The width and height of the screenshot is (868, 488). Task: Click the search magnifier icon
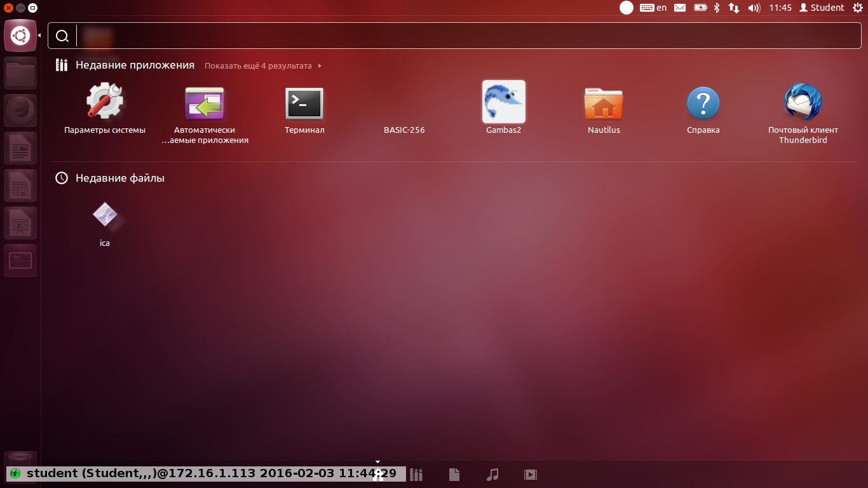point(62,36)
